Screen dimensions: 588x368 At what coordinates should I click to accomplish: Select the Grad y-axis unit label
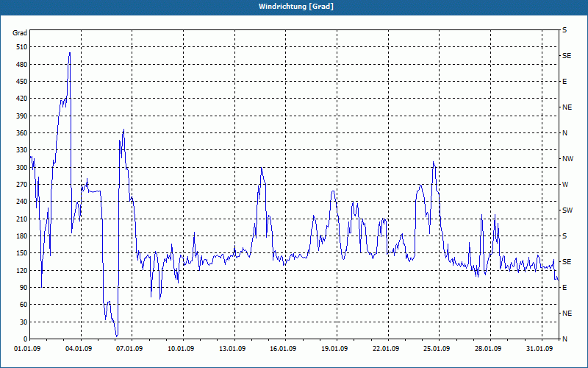pyautogui.click(x=20, y=33)
